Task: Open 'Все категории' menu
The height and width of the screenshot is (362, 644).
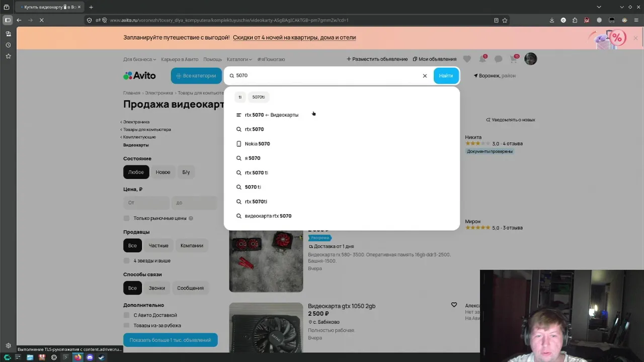Action: click(x=196, y=76)
